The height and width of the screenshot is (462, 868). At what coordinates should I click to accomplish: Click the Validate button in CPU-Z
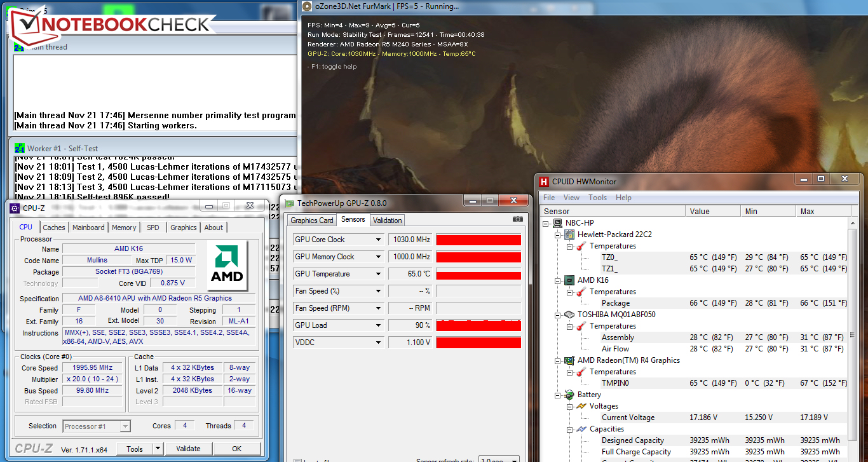188,449
